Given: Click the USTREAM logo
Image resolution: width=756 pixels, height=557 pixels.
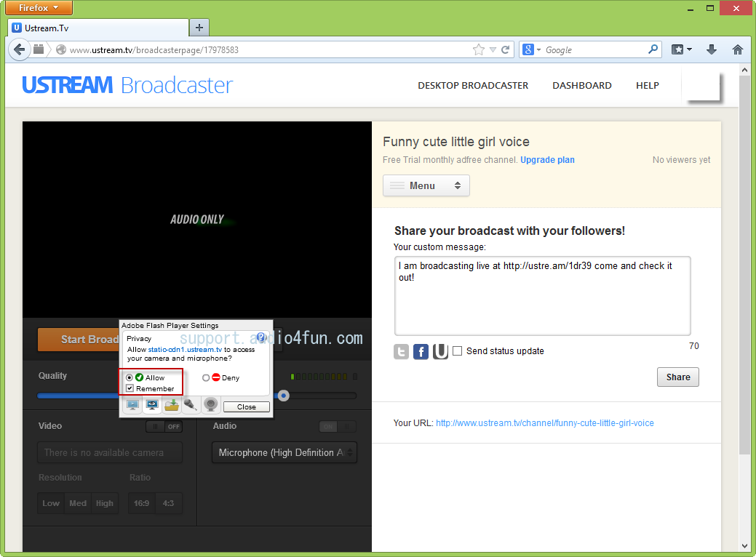Looking at the screenshot, I should (68, 85).
